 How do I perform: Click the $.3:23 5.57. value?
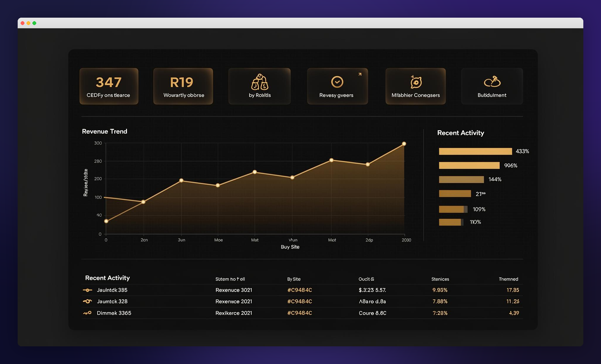coord(372,290)
